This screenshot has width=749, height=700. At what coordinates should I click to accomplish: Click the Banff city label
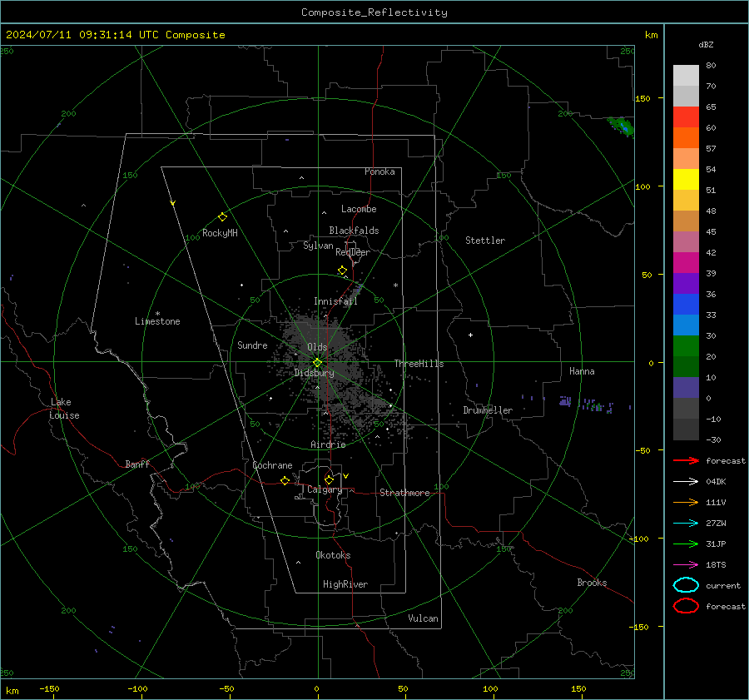point(137,464)
